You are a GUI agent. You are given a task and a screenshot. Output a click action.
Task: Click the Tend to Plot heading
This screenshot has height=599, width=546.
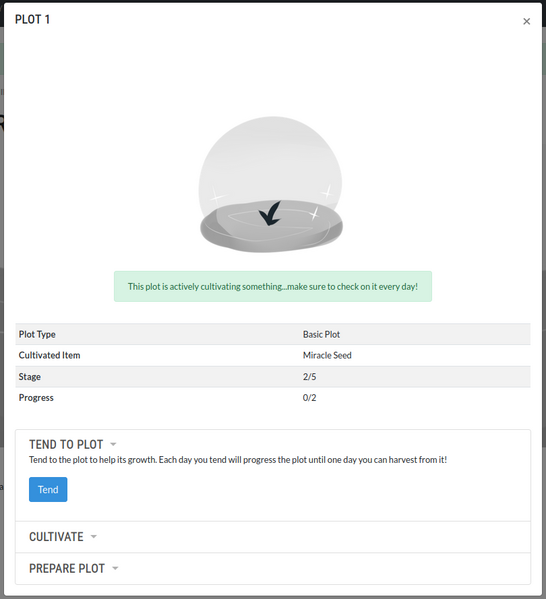click(x=66, y=444)
